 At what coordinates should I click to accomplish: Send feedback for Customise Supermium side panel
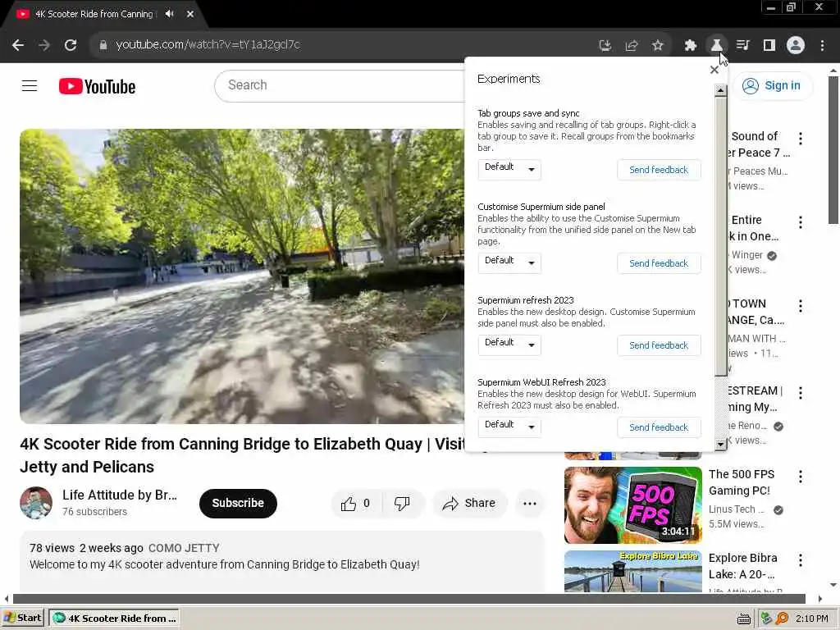659,263
